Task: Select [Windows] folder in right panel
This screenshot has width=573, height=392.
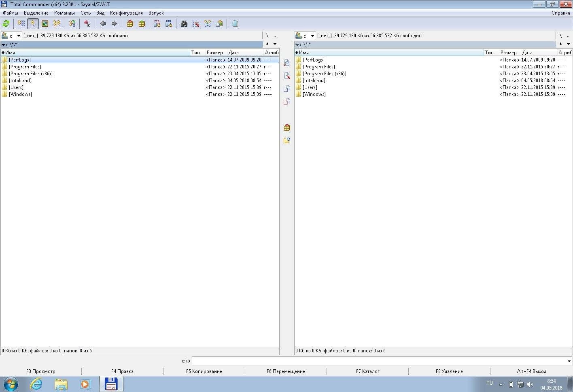Action: click(433, 94)
